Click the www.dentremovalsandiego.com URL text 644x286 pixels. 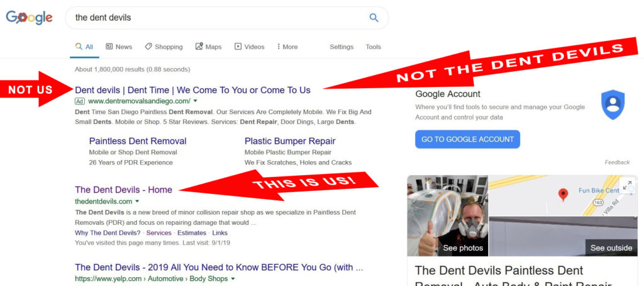[139, 101]
